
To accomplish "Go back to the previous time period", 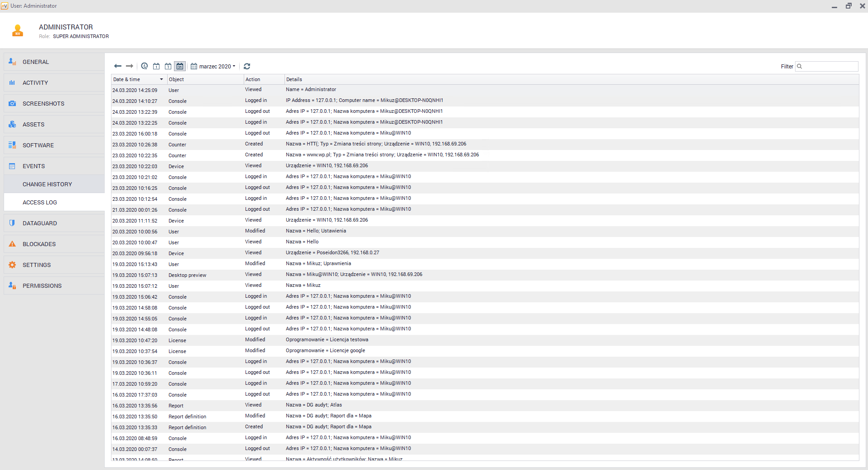I will (118, 66).
